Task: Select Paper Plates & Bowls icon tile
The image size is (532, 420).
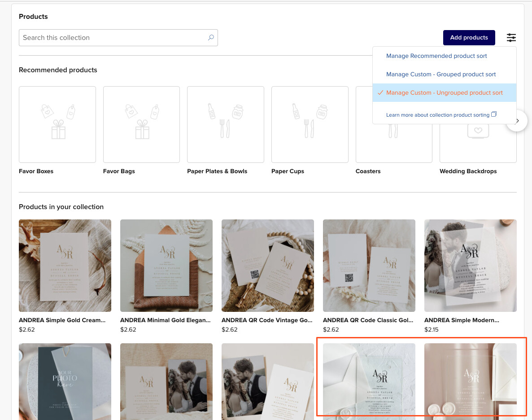Action: point(226,124)
